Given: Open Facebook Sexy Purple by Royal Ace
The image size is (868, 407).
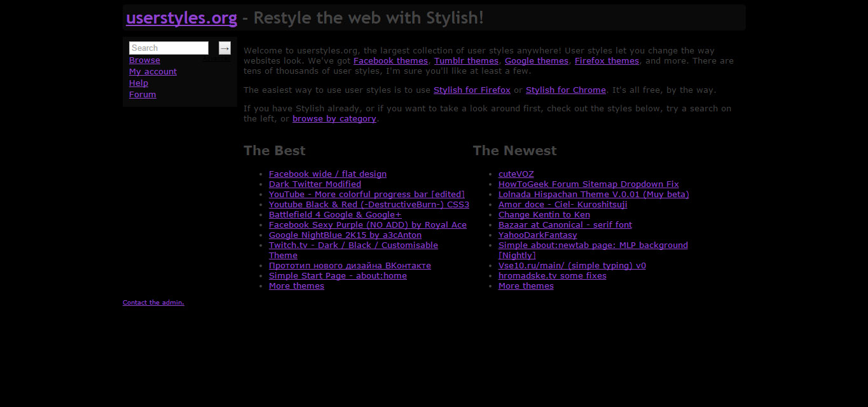Looking at the screenshot, I should pos(368,225).
